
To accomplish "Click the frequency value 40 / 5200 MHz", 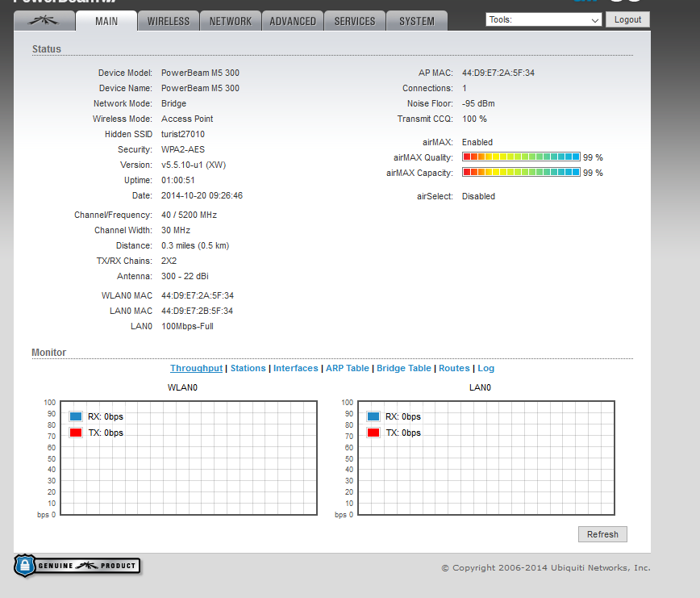I will 189,215.
